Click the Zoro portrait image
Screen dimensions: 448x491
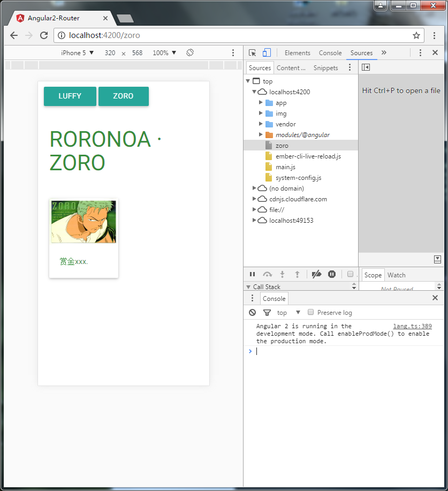point(83,222)
